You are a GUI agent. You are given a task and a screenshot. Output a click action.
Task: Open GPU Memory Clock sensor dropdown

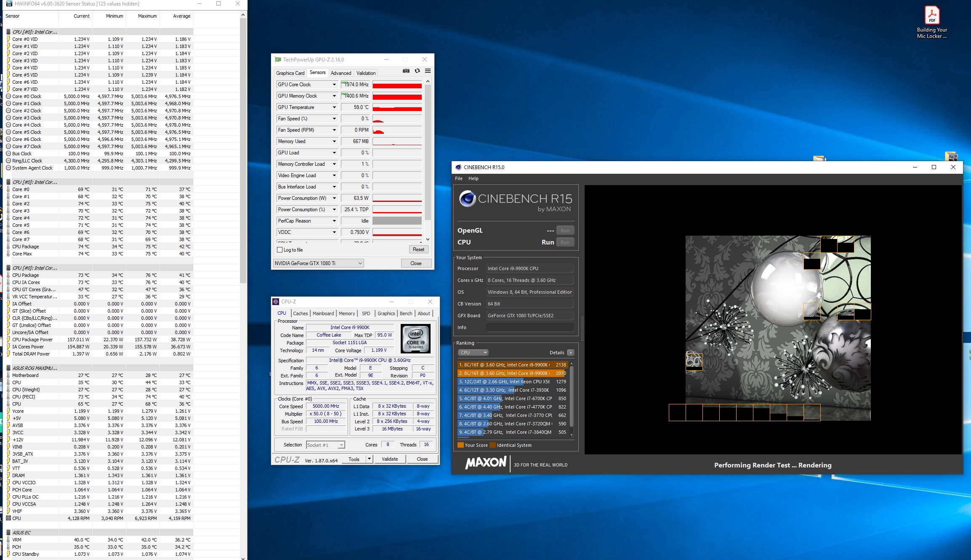334,96
